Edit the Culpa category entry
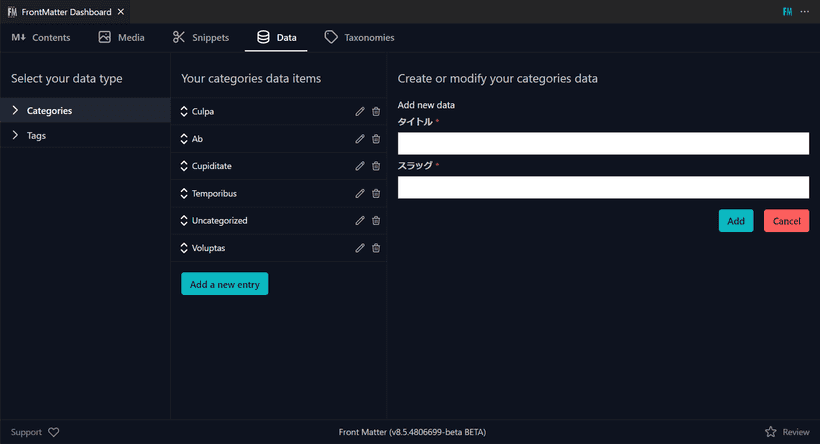The width and height of the screenshot is (820, 444). click(x=360, y=111)
